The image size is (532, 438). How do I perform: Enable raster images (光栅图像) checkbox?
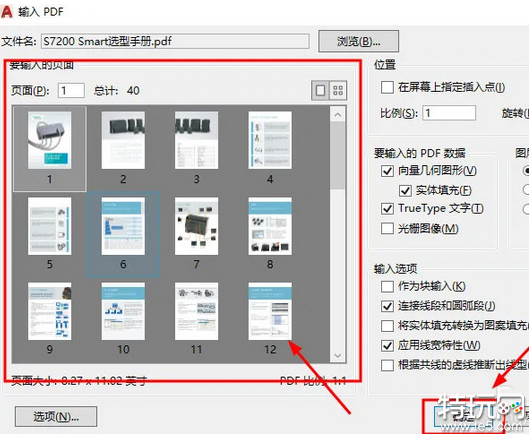[387, 228]
